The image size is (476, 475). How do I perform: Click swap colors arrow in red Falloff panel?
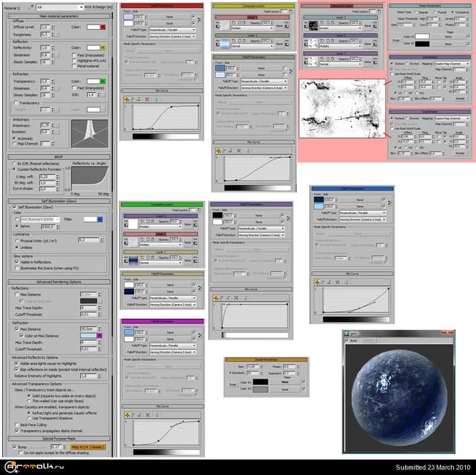click(x=199, y=20)
